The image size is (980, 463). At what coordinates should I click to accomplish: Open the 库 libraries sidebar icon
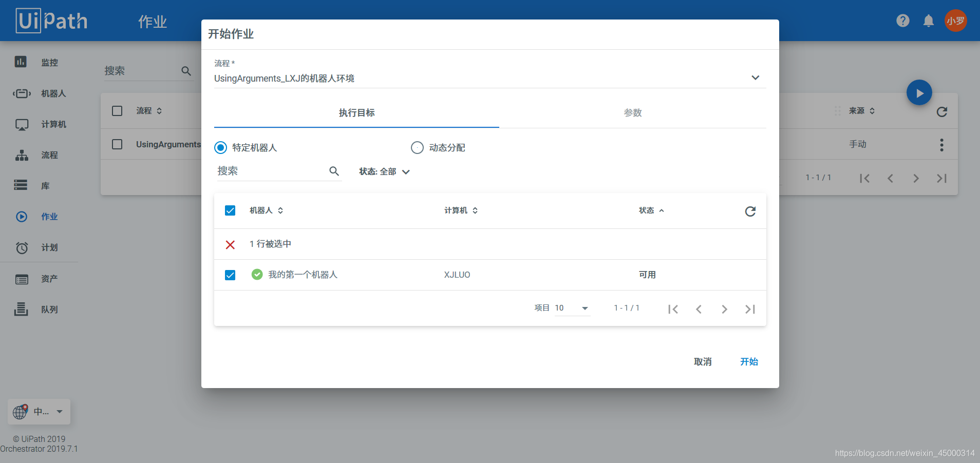[21, 185]
